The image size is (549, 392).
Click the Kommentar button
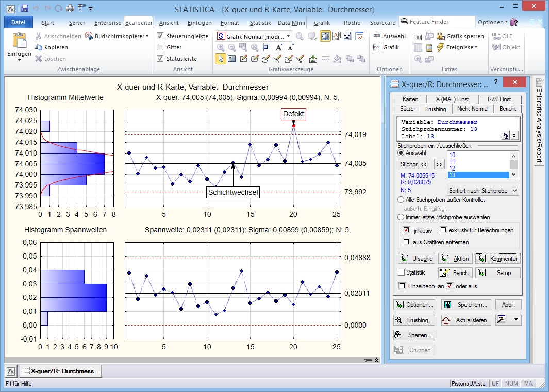click(x=498, y=259)
